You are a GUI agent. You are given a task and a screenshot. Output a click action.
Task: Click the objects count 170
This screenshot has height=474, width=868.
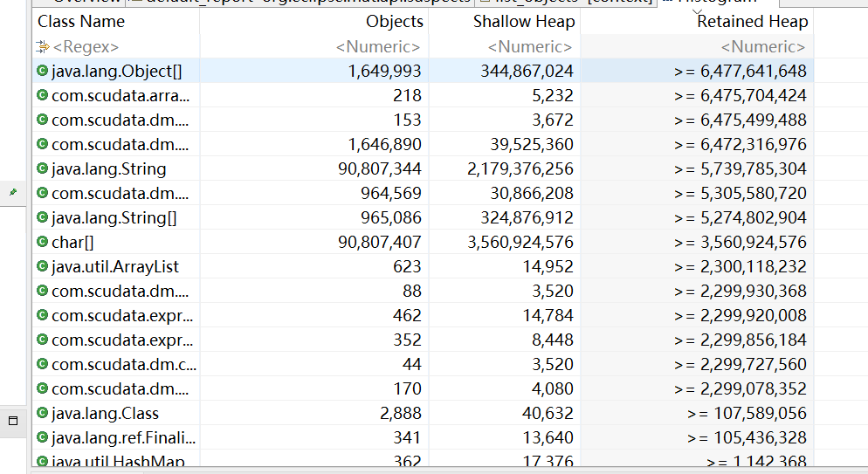(407, 388)
